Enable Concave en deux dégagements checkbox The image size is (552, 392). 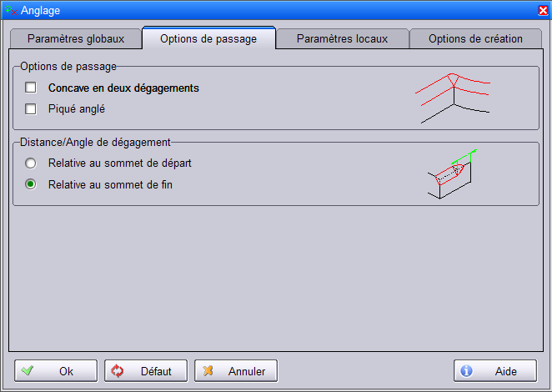pos(31,88)
